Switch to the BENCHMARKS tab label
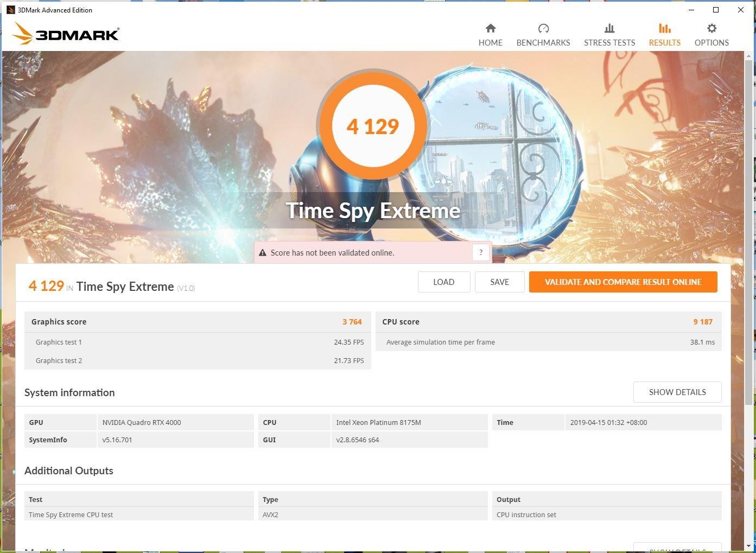756x553 pixels. (x=543, y=43)
